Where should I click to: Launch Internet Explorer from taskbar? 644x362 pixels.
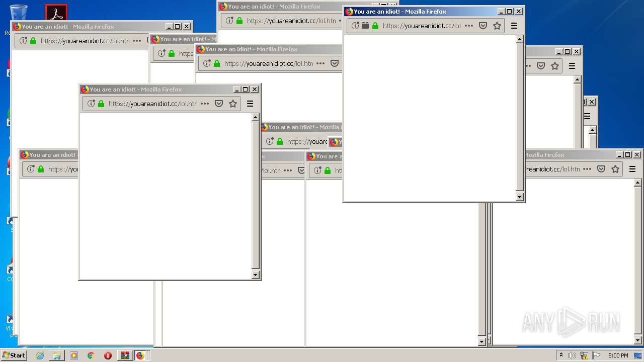[40, 355]
